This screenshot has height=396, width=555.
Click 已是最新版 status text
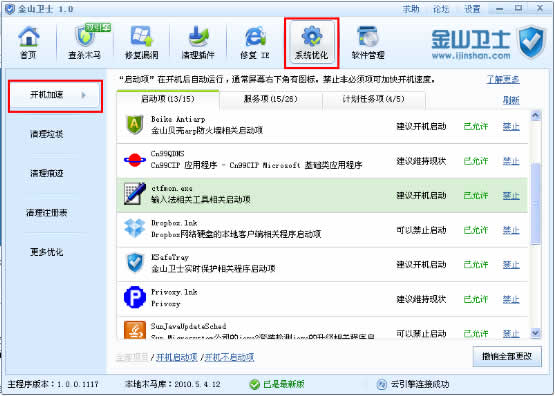[284, 384]
